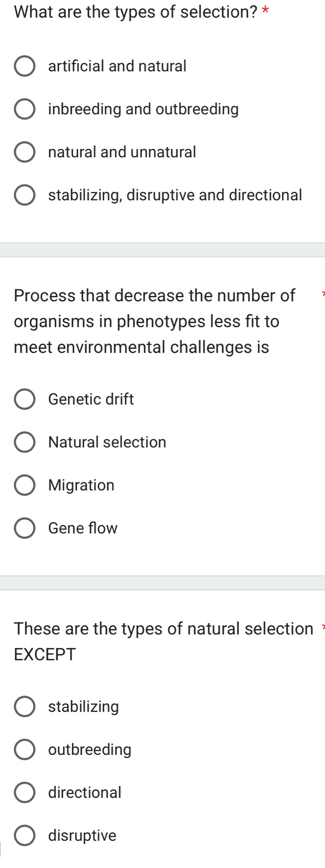325x868 pixels.
Task: Select 'directional' option at the bottom
Action: click(x=26, y=793)
